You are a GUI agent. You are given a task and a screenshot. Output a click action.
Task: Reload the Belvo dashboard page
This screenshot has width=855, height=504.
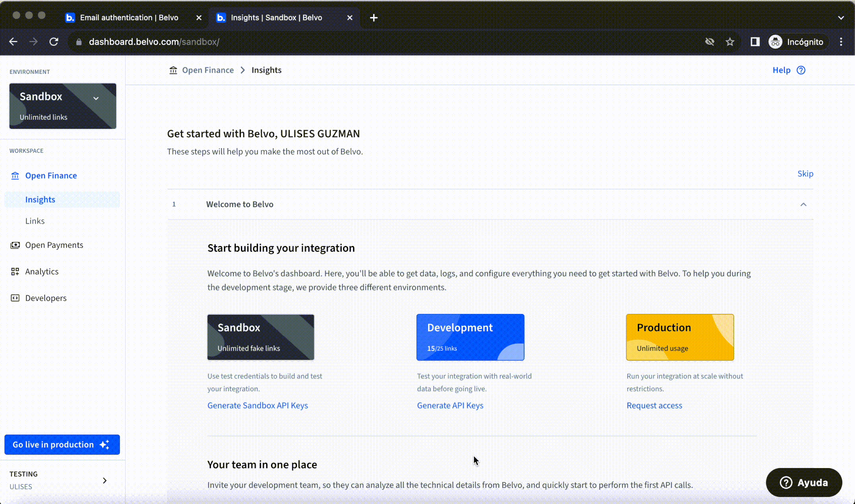[54, 42]
